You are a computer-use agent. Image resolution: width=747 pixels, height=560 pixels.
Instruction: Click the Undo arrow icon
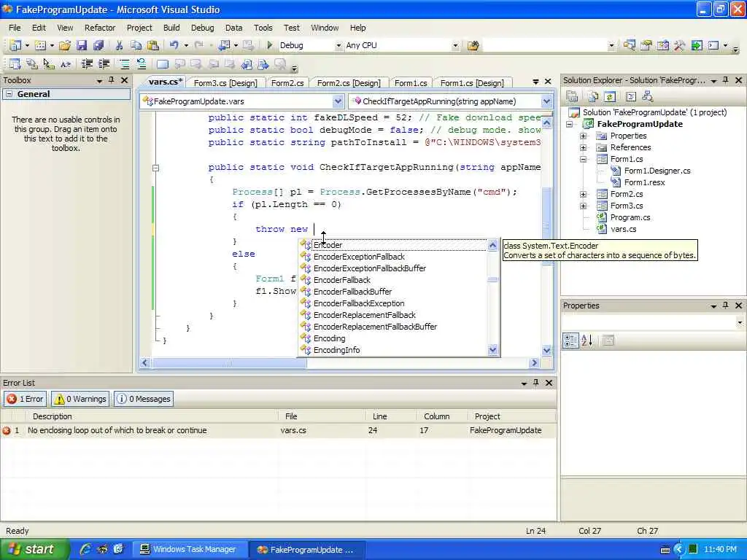click(174, 45)
